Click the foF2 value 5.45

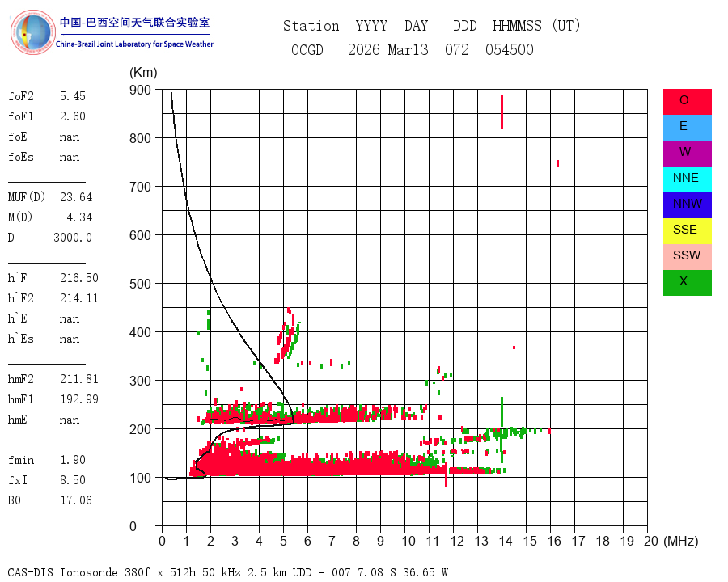coord(73,96)
